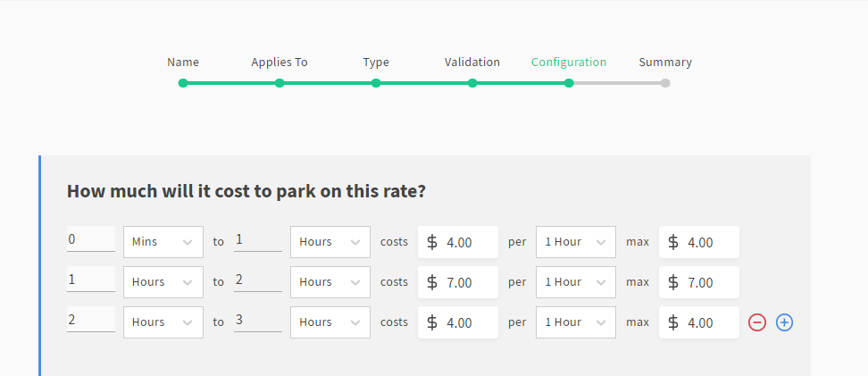Go to the Name step

[x=183, y=83]
